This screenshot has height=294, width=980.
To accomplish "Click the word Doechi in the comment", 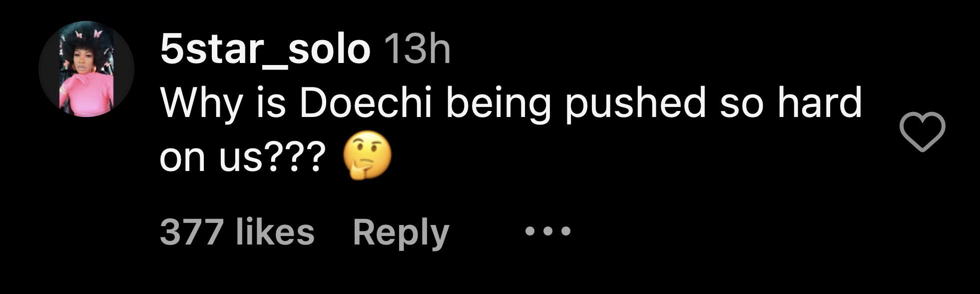I will [365, 103].
